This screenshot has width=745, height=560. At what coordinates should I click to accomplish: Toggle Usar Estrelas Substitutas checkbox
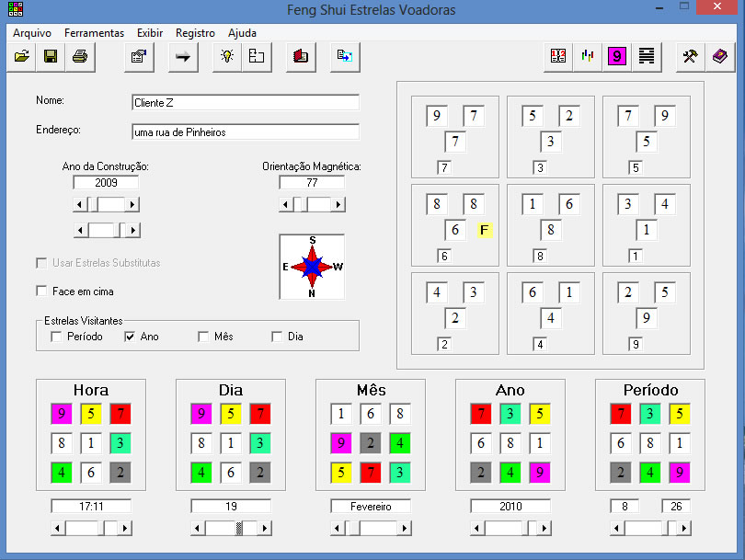tap(41, 263)
